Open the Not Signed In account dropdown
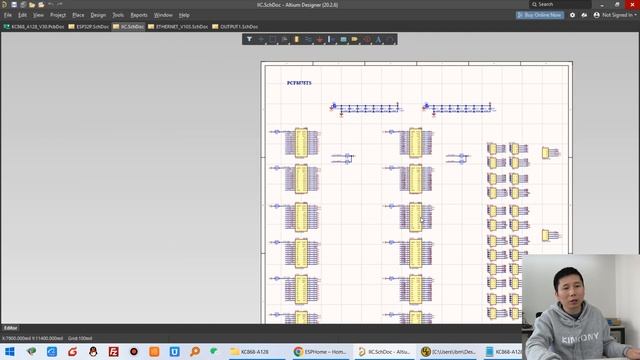The height and width of the screenshot is (360, 640). coord(616,15)
